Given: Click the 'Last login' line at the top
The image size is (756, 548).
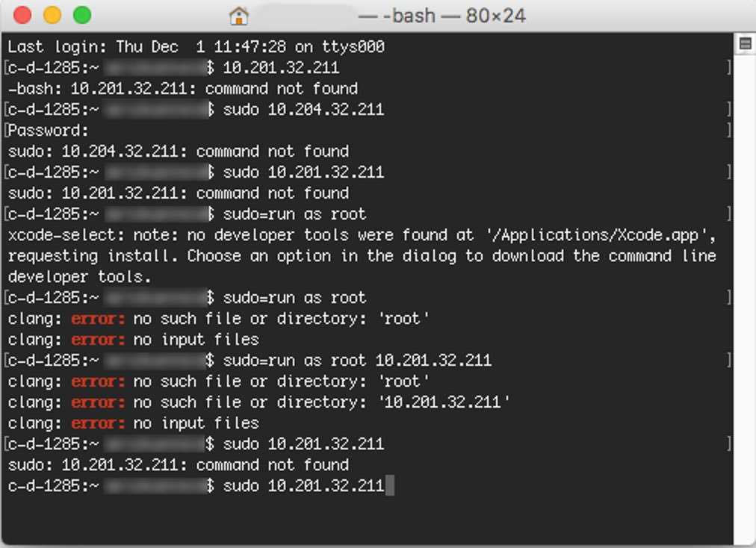Looking at the screenshot, I should [194, 46].
